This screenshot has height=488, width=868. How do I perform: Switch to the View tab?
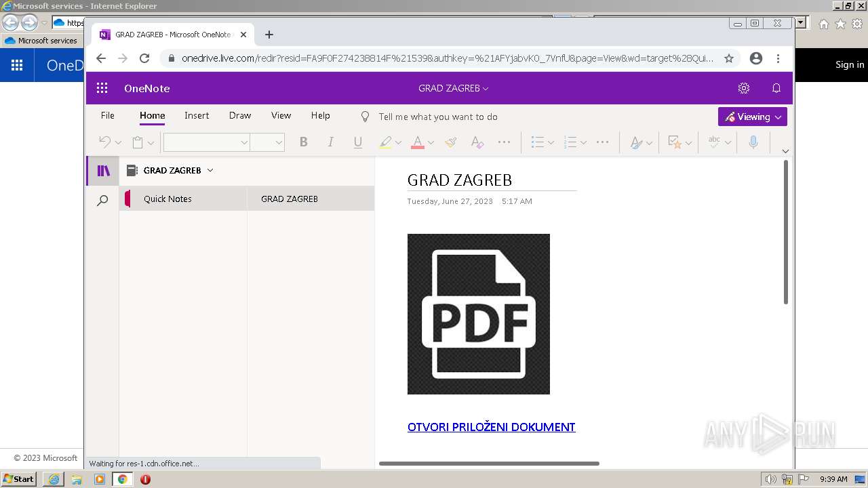(281, 116)
